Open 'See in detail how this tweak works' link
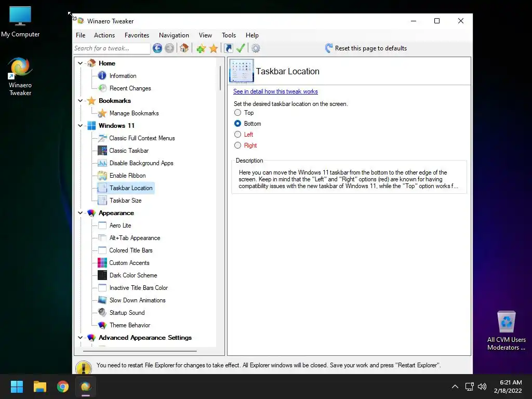The image size is (532, 399). [x=275, y=91]
